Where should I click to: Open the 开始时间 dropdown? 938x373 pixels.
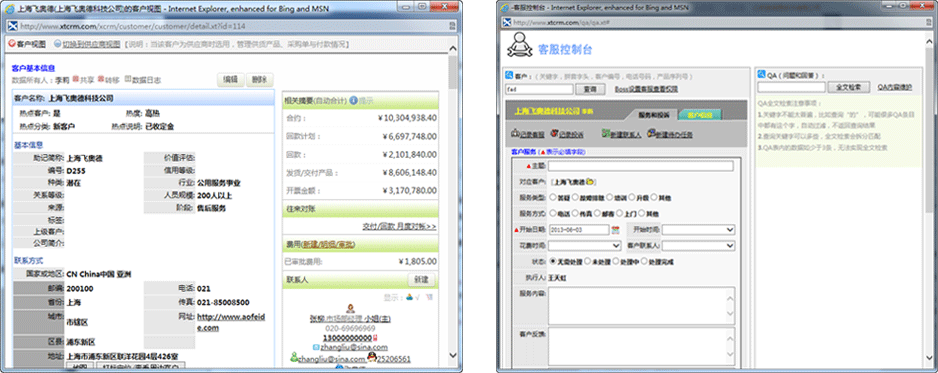point(698,230)
